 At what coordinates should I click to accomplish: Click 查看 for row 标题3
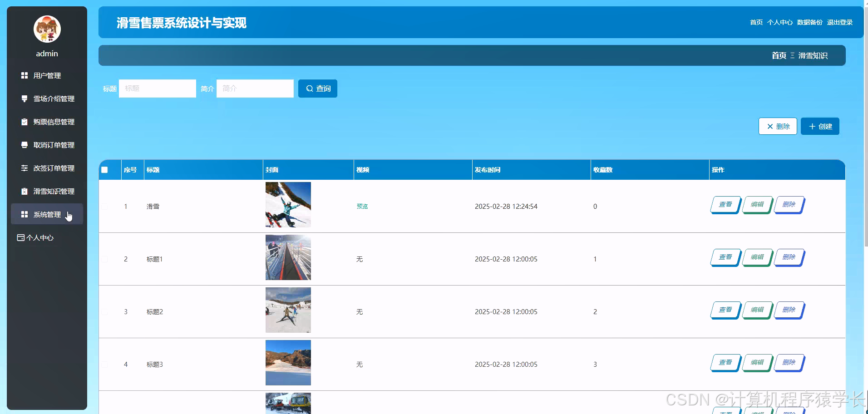pyautogui.click(x=725, y=363)
